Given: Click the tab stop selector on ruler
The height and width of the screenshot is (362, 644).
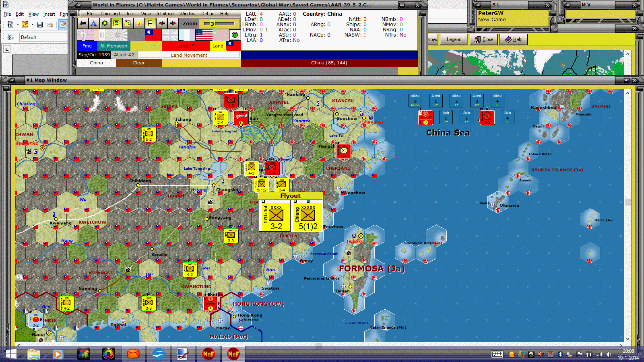Looking at the screenshot, I should click(x=7, y=49).
